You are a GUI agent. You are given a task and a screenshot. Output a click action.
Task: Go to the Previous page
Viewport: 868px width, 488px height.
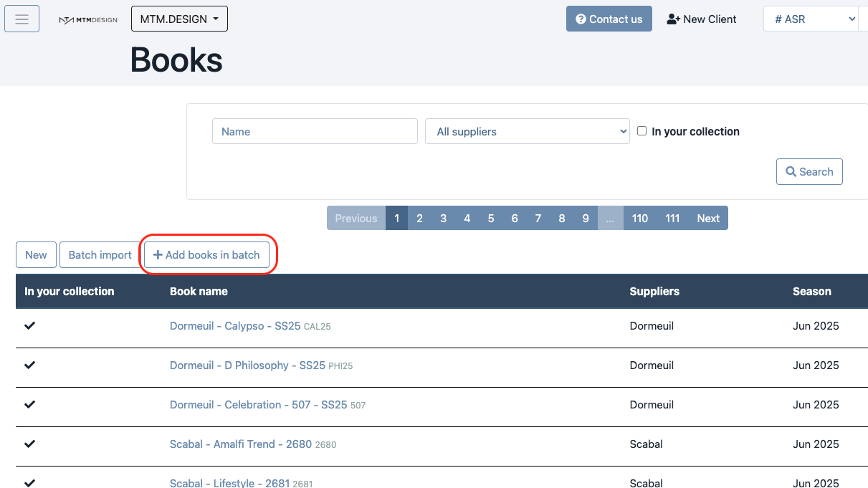tap(356, 218)
